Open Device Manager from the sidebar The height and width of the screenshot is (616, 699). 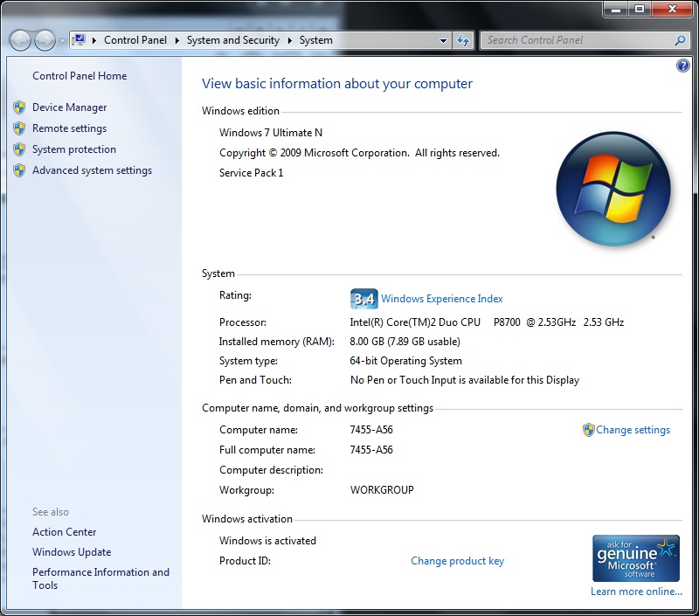pyautogui.click(x=69, y=107)
